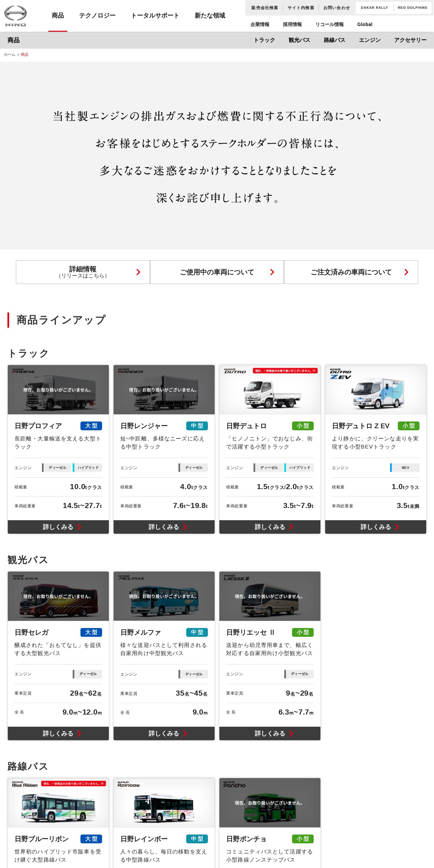This screenshot has width=434, height=868.
Task: Click the 大型 badge on 日野ブルーリボン
Action: coord(91,839)
